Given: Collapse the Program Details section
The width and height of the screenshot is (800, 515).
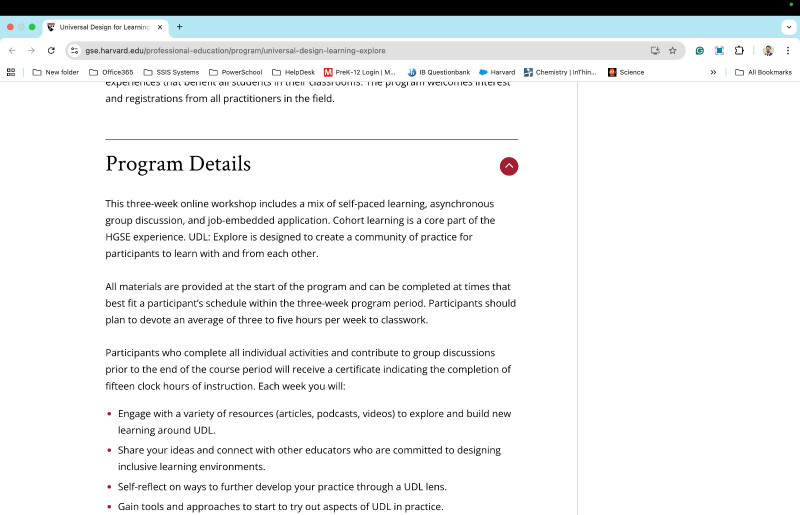Looking at the screenshot, I should point(509,166).
